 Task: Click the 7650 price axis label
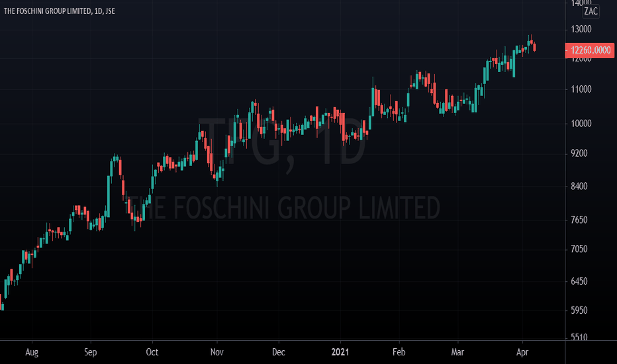[x=579, y=220]
